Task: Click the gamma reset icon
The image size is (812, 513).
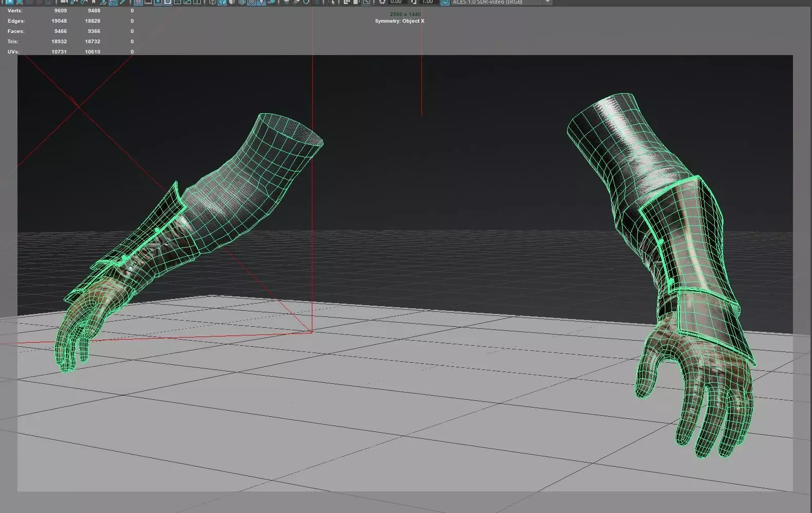Action: tap(413, 2)
